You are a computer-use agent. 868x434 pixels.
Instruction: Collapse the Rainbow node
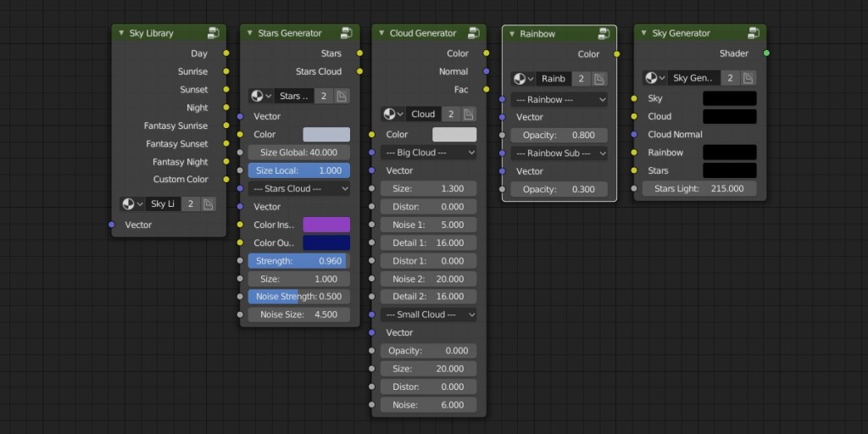pyautogui.click(x=511, y=34)
